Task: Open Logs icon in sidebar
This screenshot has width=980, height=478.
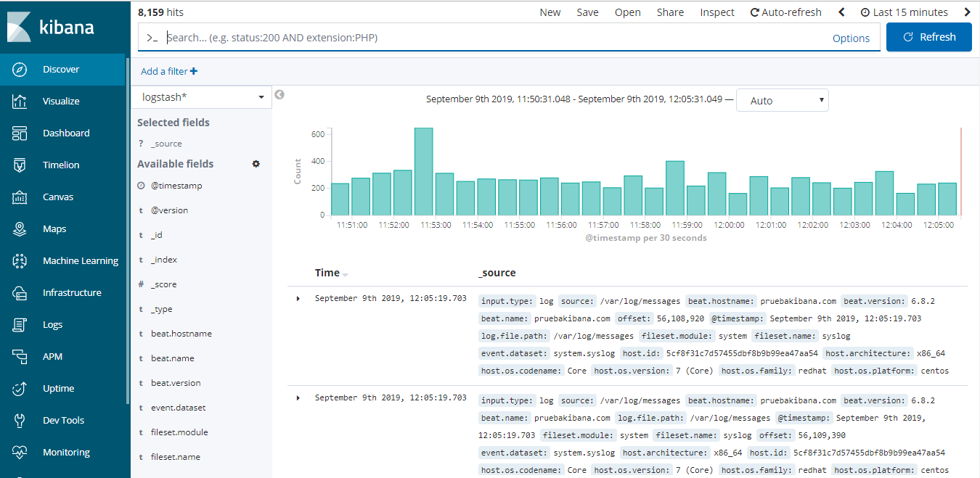Action: (x=20, y=325)
